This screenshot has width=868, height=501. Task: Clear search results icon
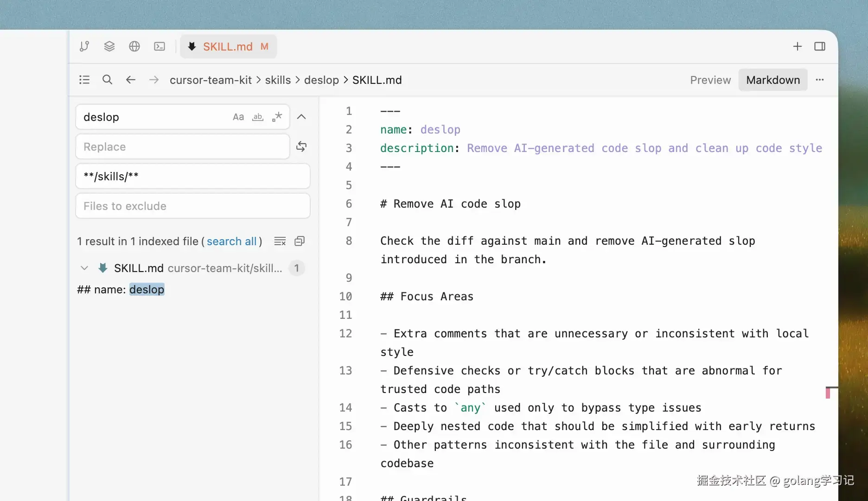[280, 241]
